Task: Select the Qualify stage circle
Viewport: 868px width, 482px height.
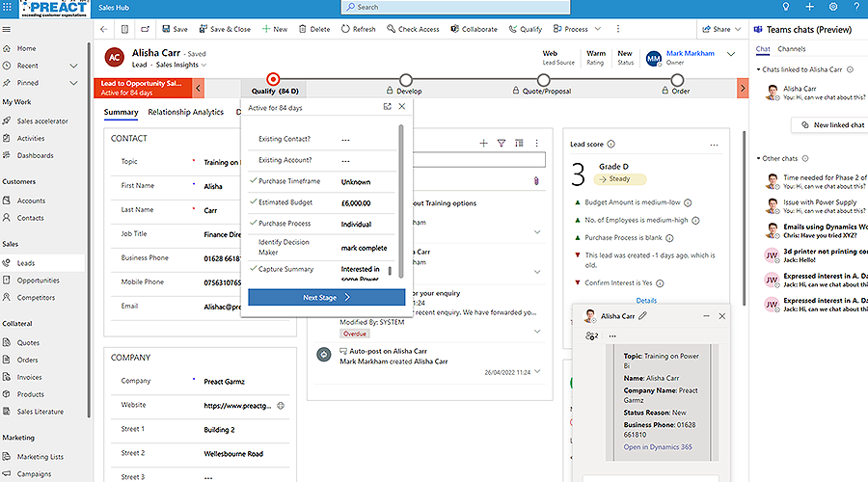Action: pos(273,80)
